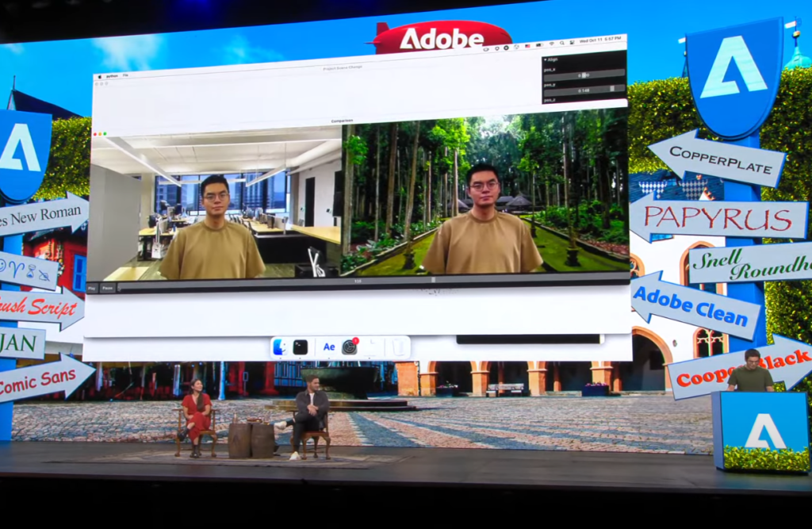Open Terminal in the Dock
Viewport: 812px width, 529px height.
(x=301, y=347)
